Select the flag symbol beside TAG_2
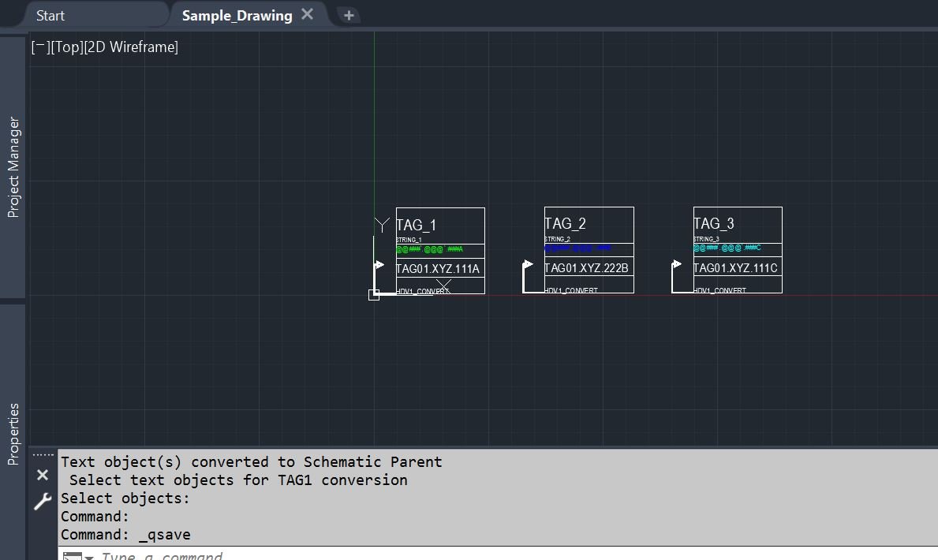The height and width of the screenshot is (560, 938). click(x=527, y=265)
